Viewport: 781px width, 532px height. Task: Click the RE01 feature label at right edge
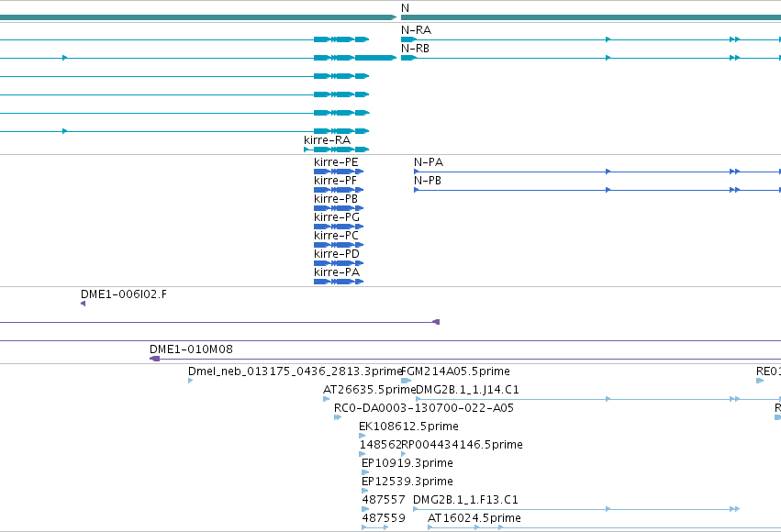click(x=768, y=371)
